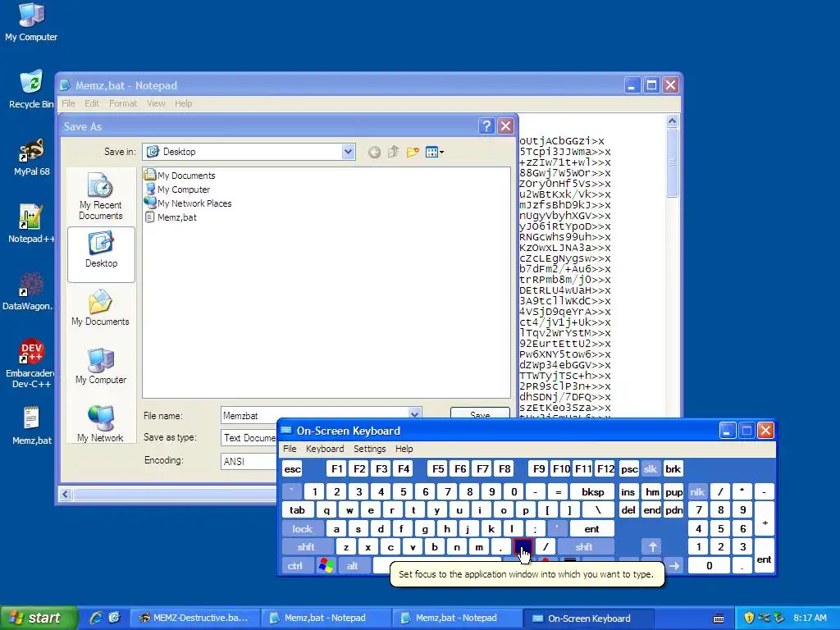Viewport: 840px width, 630px height.
Task: Click esc key on On-Screen Keyboard
Action: pyautogui.click(x=293, y=469)
